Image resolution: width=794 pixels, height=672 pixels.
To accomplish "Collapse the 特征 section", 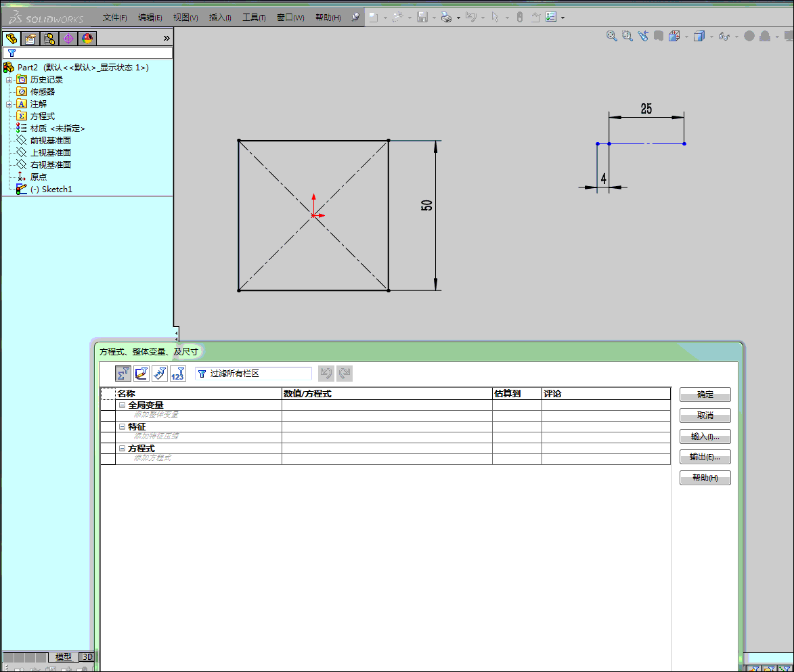I will point(122,427).
